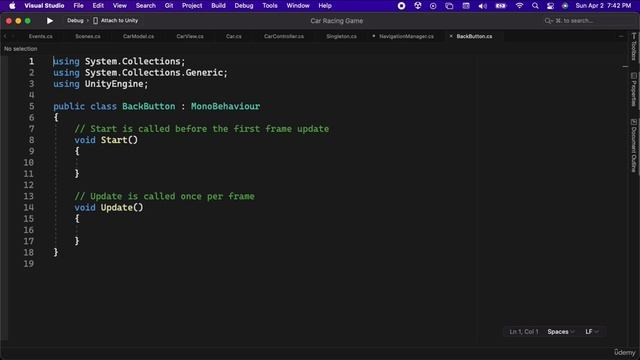Open the Tools menu

(x=270, y=6)
